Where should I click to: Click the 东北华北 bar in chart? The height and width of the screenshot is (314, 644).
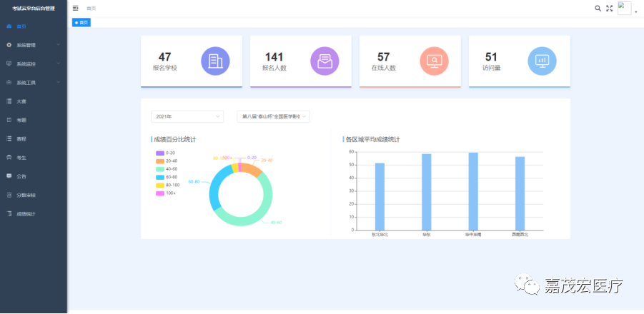tap(380, 197)
